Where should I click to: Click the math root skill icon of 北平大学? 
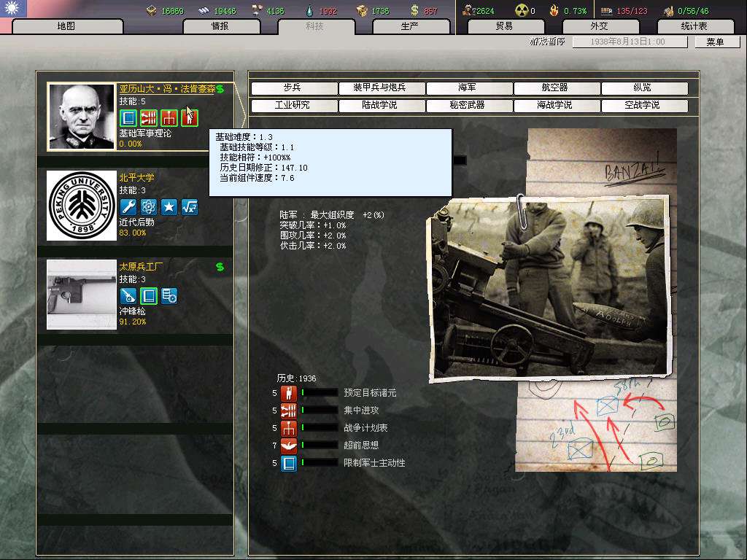pyautogui.click(x=190, y=206)
